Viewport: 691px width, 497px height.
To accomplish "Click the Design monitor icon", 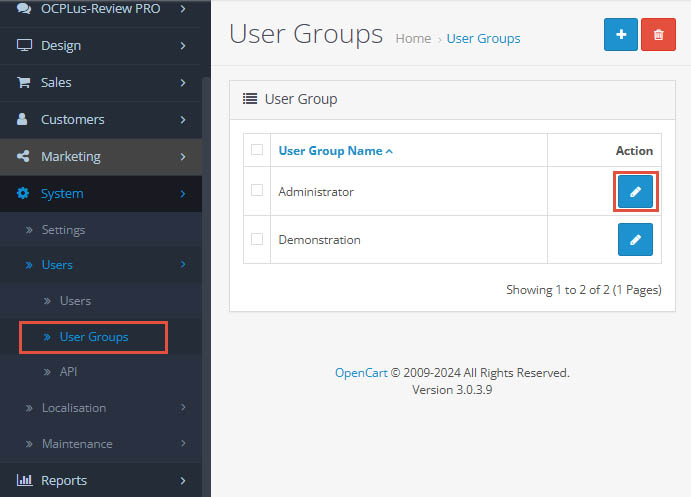I will 24,45.
